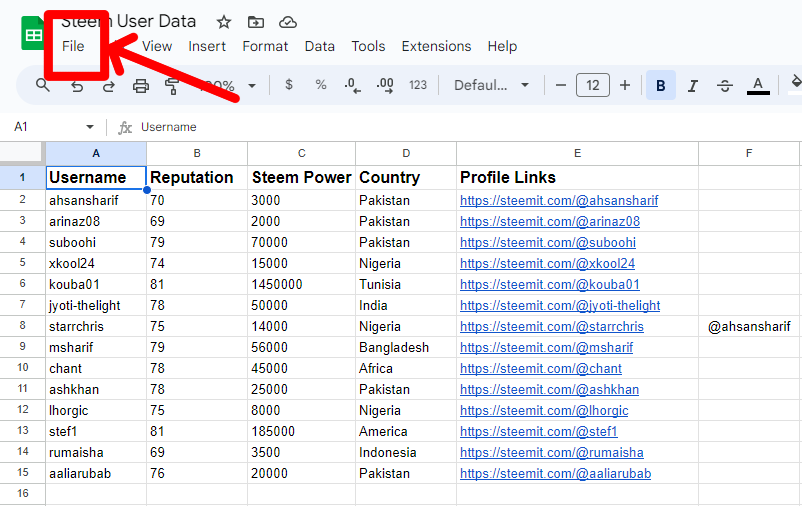Open the text color picker
Screen dimensions: 802x506
(758, 85)
